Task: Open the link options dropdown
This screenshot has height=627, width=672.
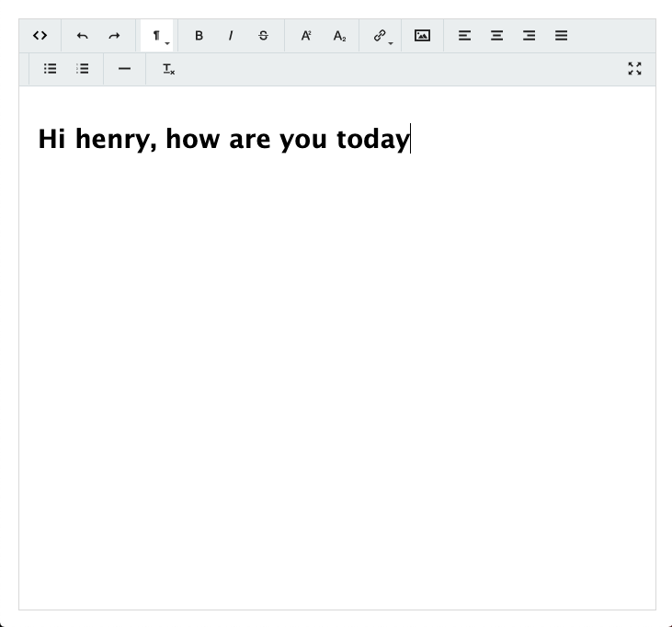Action: pos(381,36)
